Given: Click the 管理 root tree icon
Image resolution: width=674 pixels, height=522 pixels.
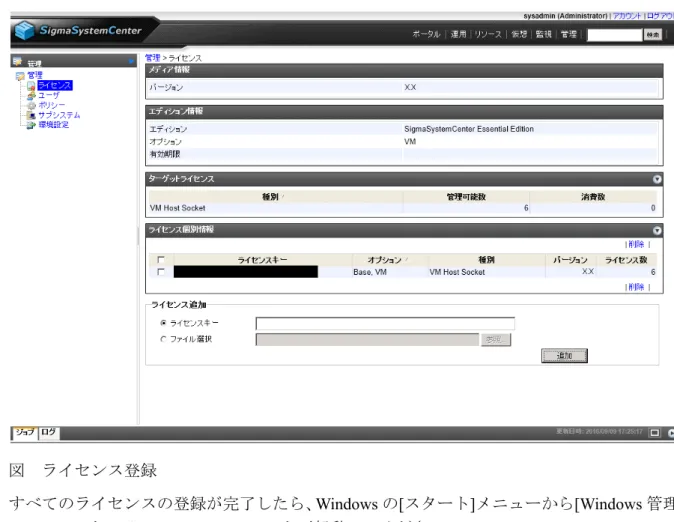Looking at the screenshot, I should point(20,76).
